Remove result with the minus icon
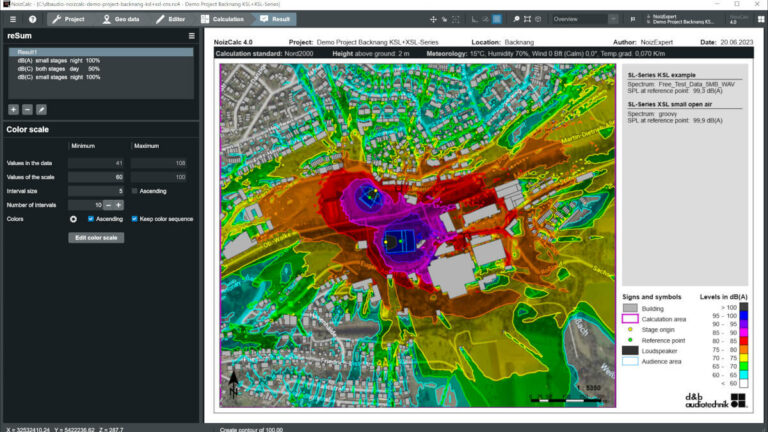768x432 pixels. [27, 110]
